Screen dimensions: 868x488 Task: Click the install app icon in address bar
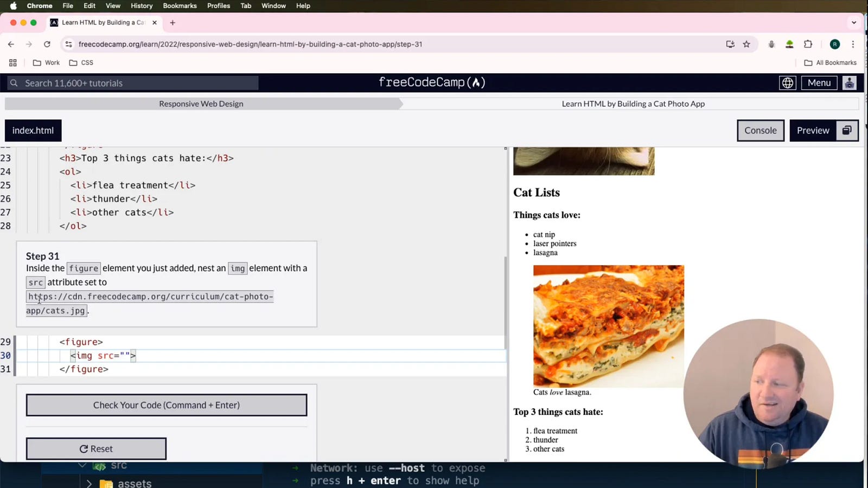pos(730,44)
